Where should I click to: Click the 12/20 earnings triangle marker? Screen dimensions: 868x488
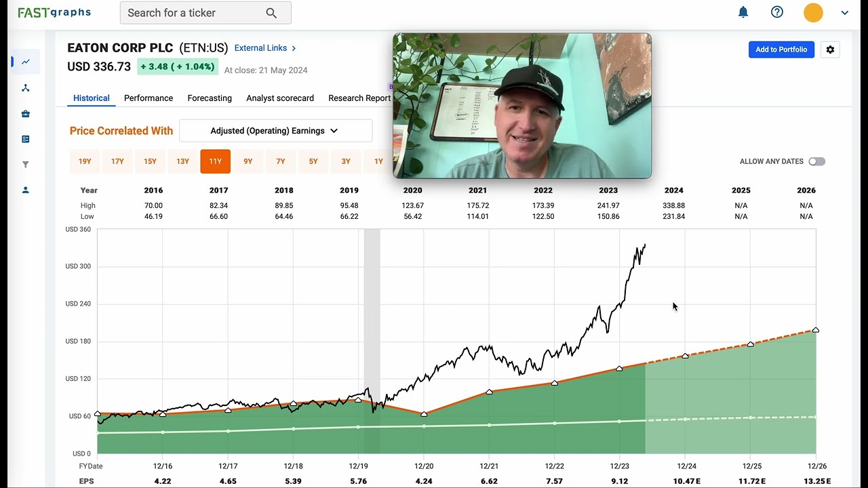[x=425, y=413]
